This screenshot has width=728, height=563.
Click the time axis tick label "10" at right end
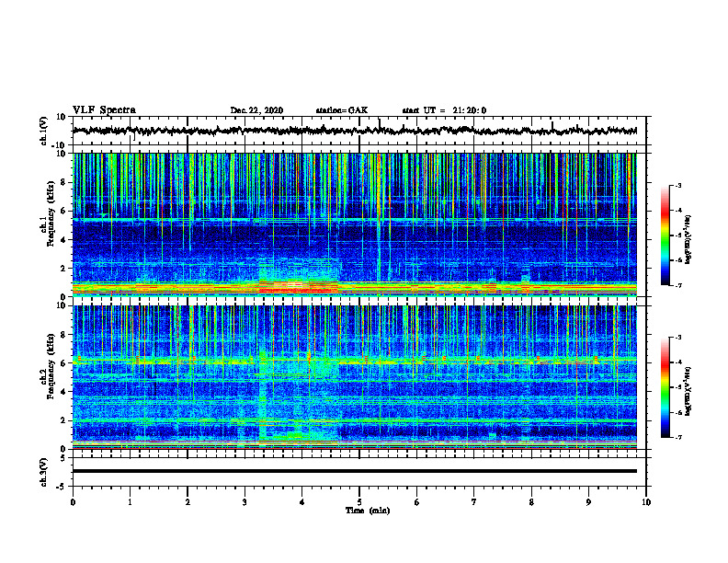tap(646, 502)
